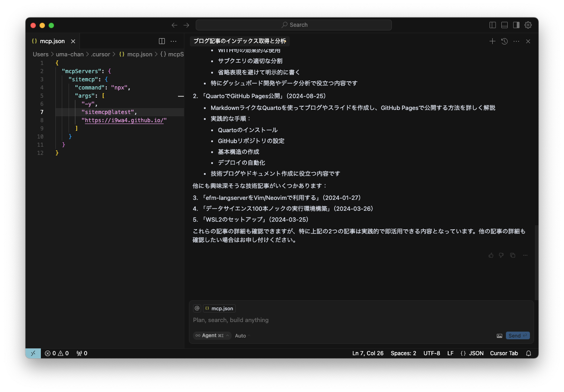Screen dimensions: 564x392
Task: Select the .cursor breadcrumb segment
Action: click(x=100, y=54)
